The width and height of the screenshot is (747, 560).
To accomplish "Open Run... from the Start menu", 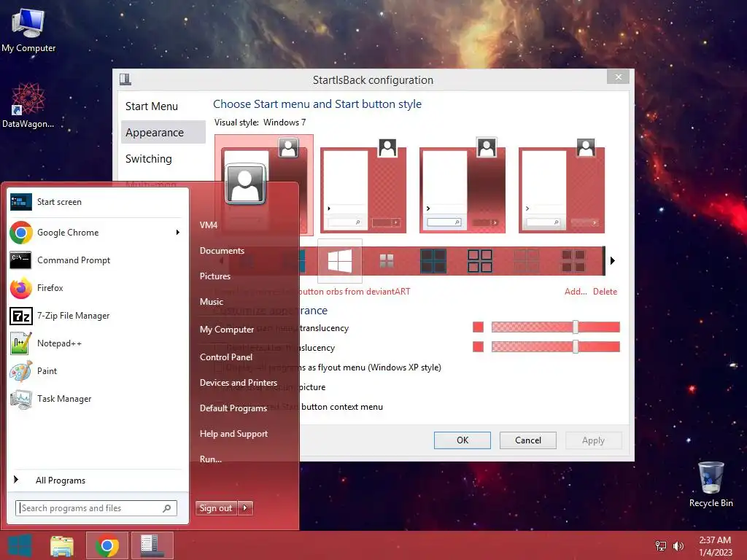I will 211,459.
